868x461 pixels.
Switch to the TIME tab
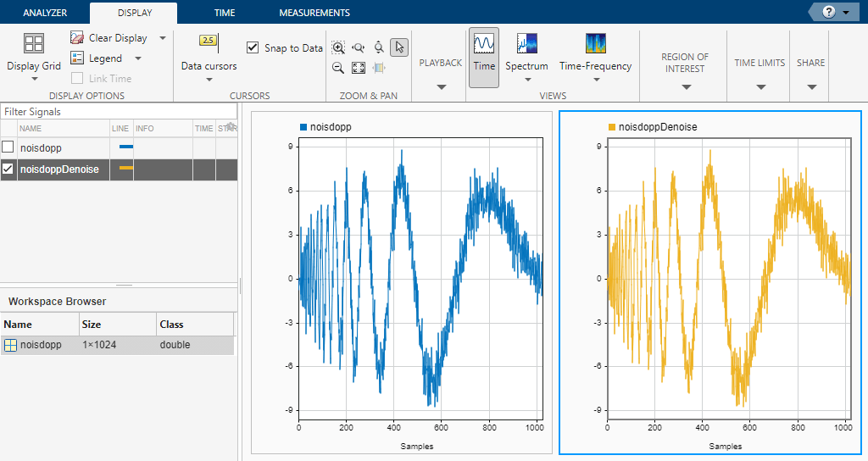point(224,12)
